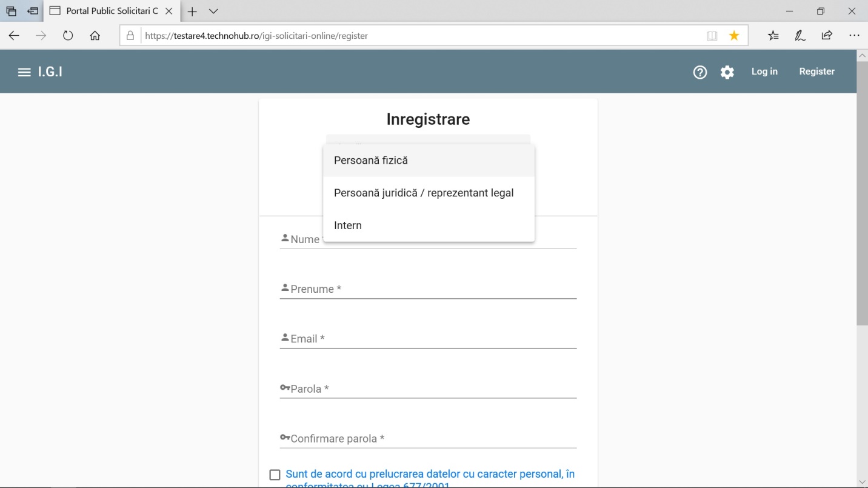Select Persoană juridică / reprezentant legal option
Image resolution: width=868 pixels, height=488 pixels.
[x=429, y=193]
